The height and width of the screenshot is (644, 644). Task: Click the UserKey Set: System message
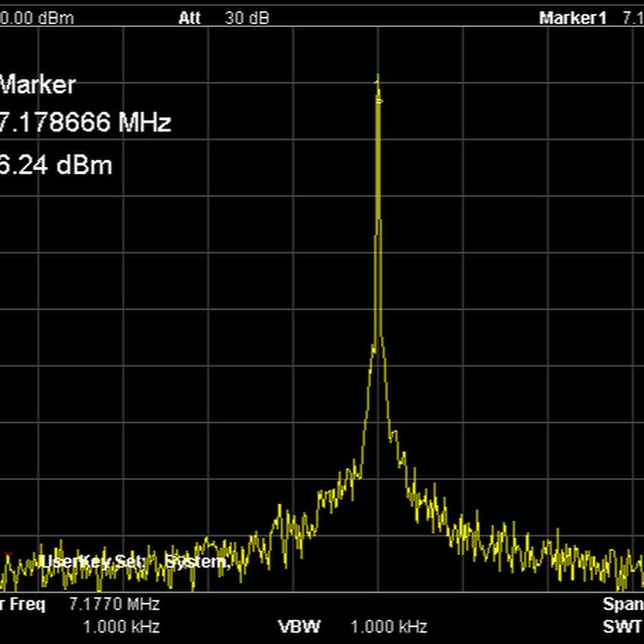135,562
